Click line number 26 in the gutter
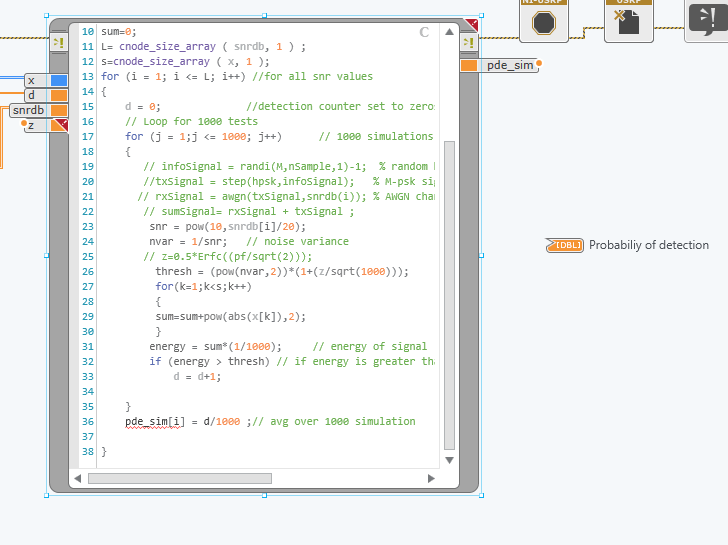Image resolution: width=728 pixels, height=545 pixels. click(x=88, y=272)
